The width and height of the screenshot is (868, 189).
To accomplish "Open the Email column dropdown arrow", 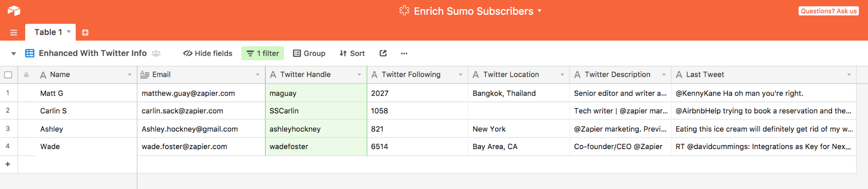I will point(257,75).
